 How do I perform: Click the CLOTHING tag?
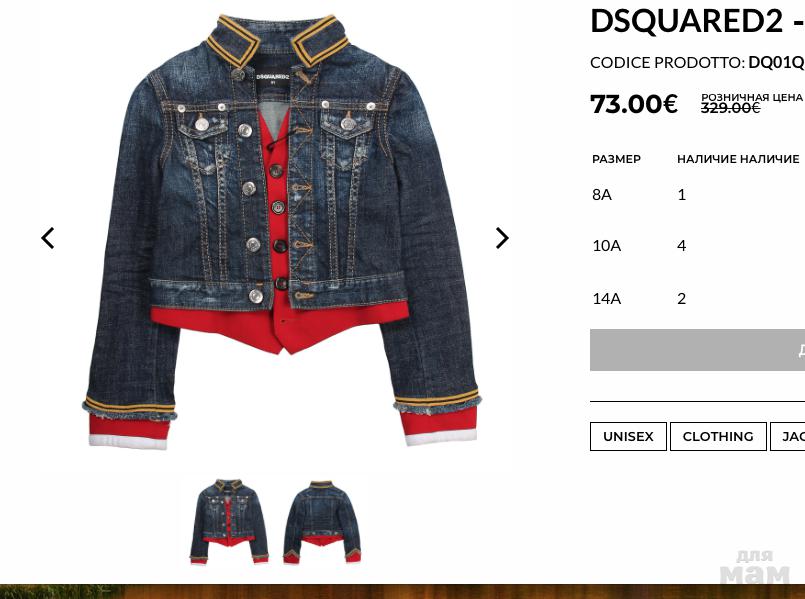pyautogui.click(x=718, y=436)
